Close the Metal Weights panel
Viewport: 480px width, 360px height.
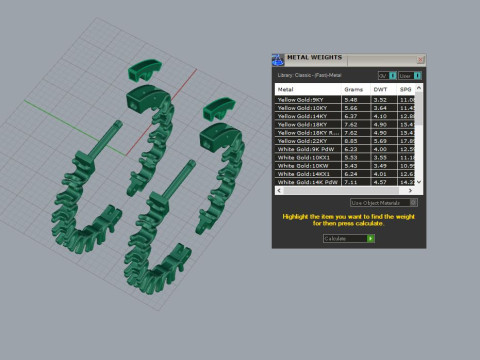(x=420, y=60)
